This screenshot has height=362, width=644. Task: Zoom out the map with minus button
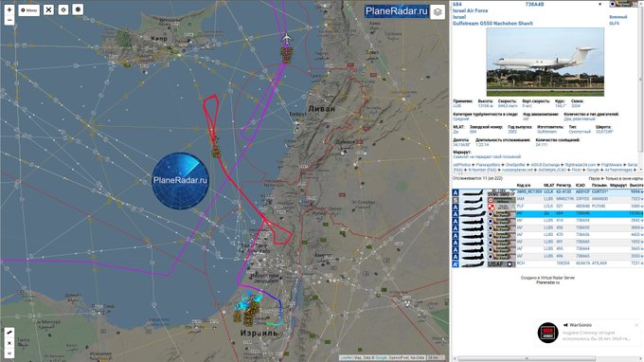(x=9, y=20)
